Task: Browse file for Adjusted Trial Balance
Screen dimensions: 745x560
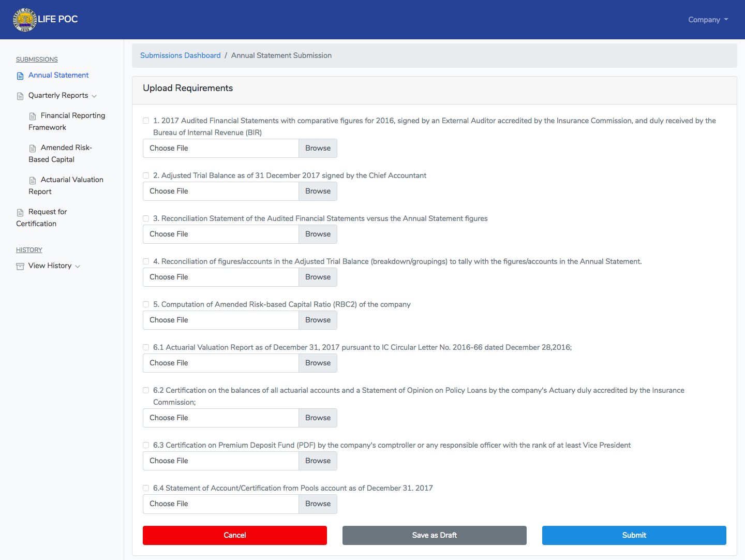Action: point(318,191)
